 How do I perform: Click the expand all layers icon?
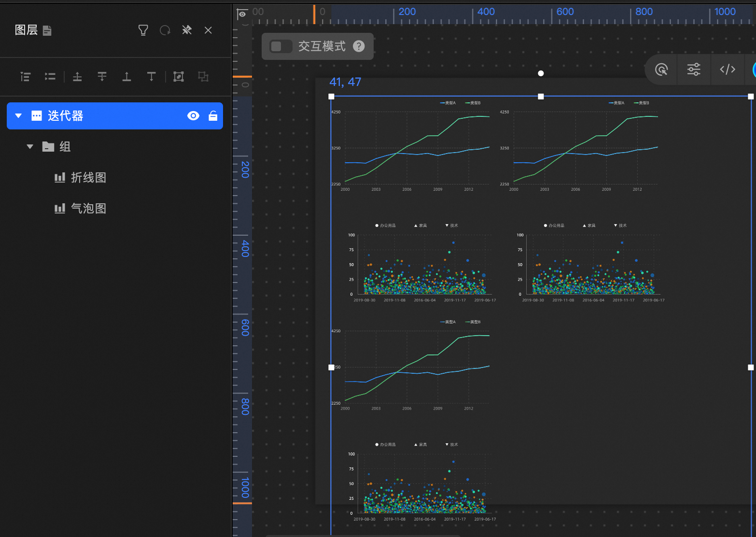26,76
